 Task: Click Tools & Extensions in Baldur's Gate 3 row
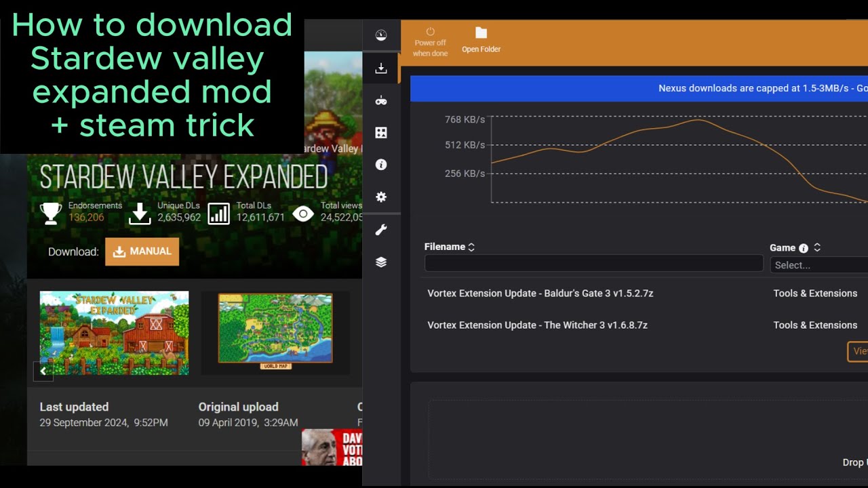tap(815, 293)
